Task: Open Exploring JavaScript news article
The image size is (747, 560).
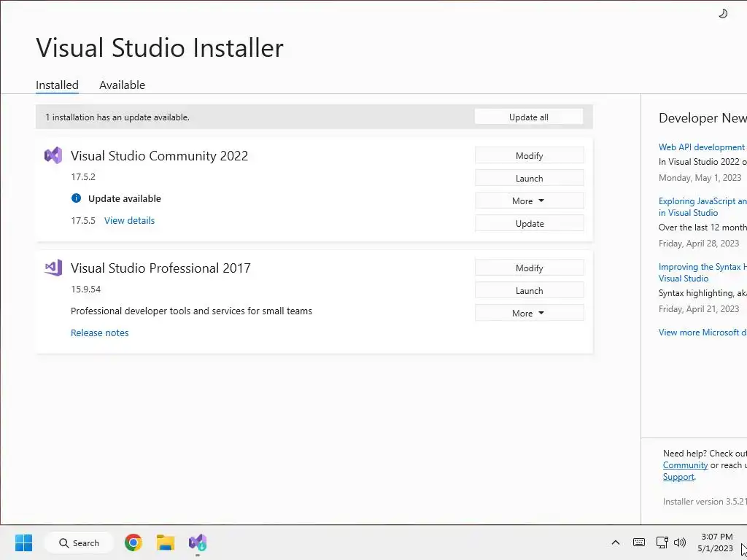Action: [x=703, y=206]
